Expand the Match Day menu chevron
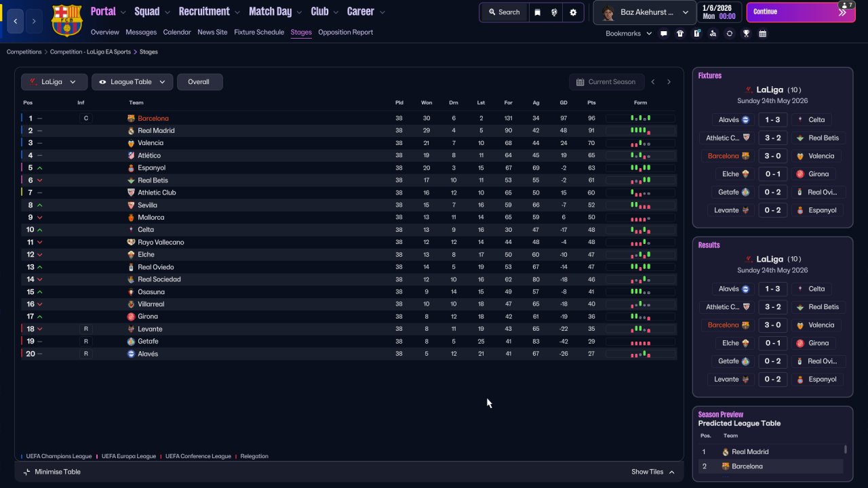This screenshot has height=488, width=868. click(299, 12)
